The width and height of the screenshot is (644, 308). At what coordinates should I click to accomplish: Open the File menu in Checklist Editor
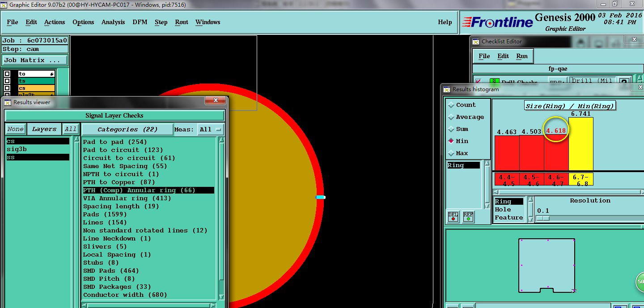tap(484, 56)
